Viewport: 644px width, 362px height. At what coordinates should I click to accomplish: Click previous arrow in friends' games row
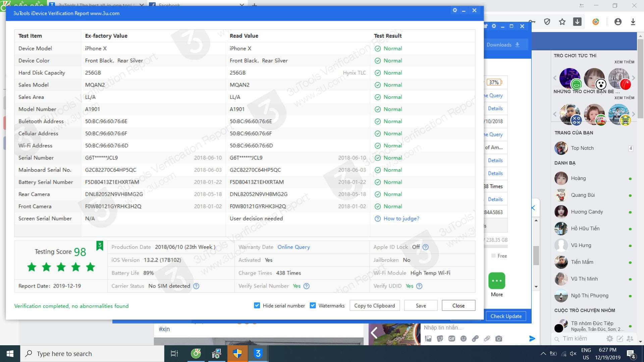click(x=555, y=114)
